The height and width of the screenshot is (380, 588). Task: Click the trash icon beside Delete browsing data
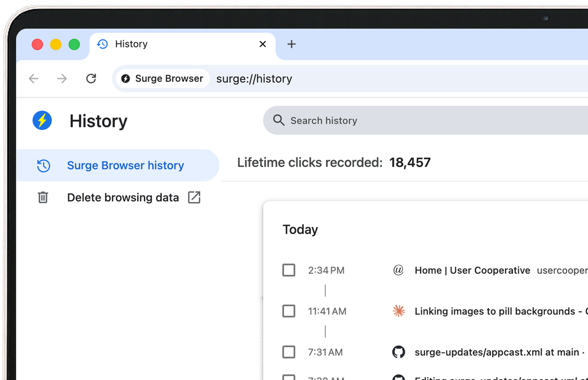(43, 197)
